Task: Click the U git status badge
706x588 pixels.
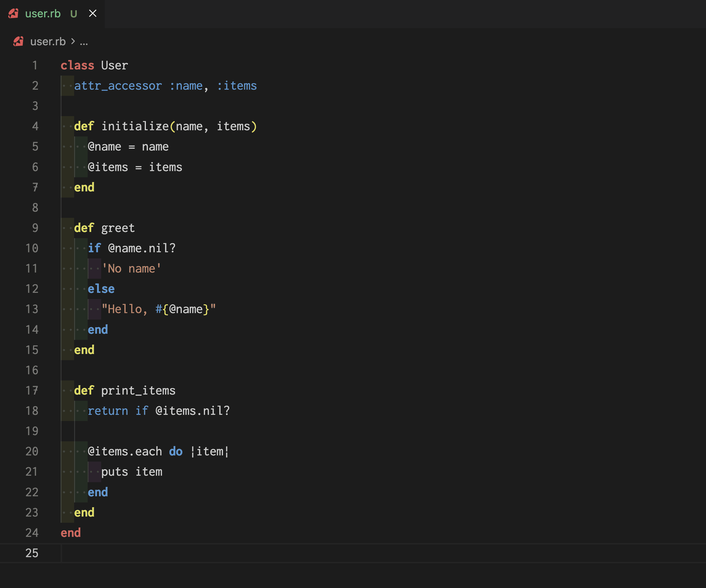Action: [74, 14]
